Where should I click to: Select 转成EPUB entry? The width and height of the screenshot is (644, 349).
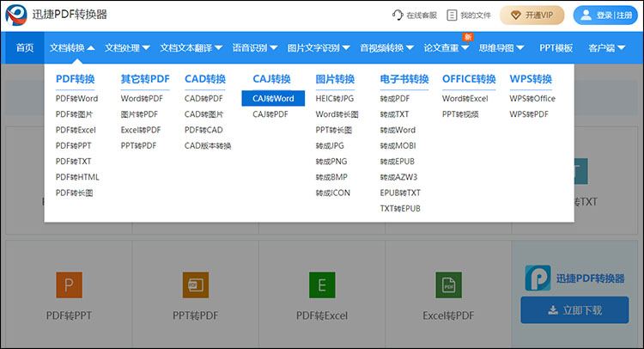click(x=398, y=161)
